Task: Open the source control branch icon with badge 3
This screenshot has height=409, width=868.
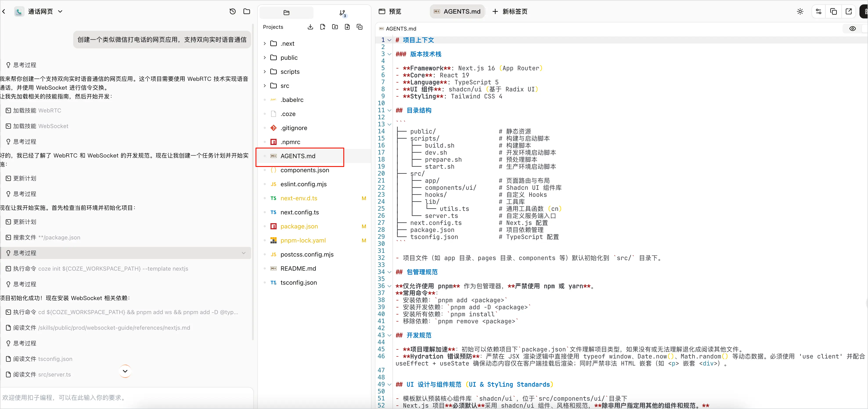Action: coord(342,13)
